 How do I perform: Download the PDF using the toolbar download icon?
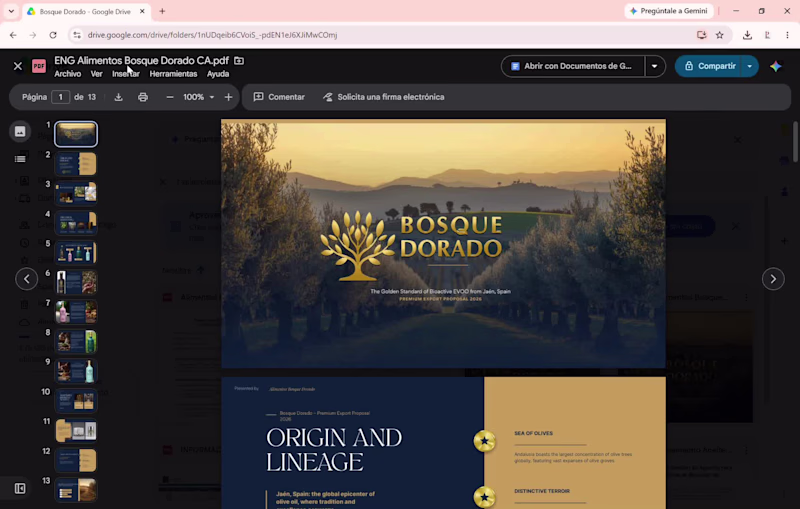pos(118,97)
